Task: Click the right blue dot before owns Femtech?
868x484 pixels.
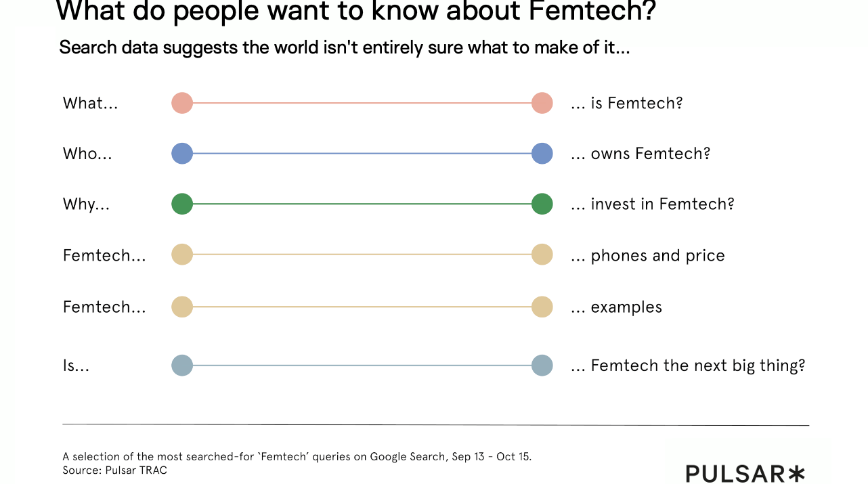Action: coord(542,154)
